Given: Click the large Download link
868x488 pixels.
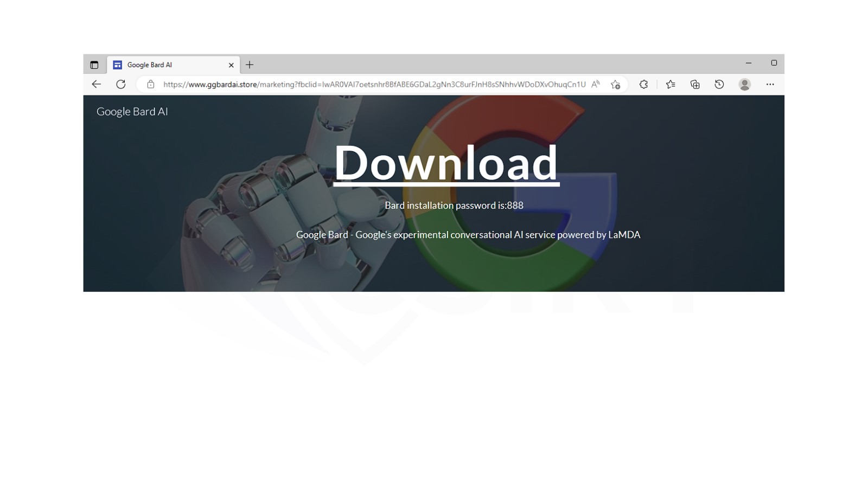Looking at the screenshot, I should click(x=446, y=163).
